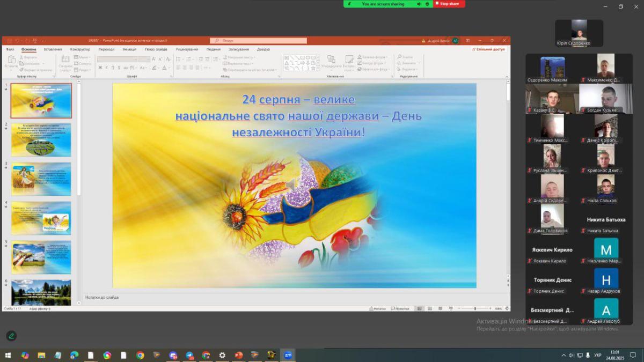The height and width of the screenshot is (362, 644).
Task: Toggle the Примітки comments pane
Action: click(x=400, y=309)
